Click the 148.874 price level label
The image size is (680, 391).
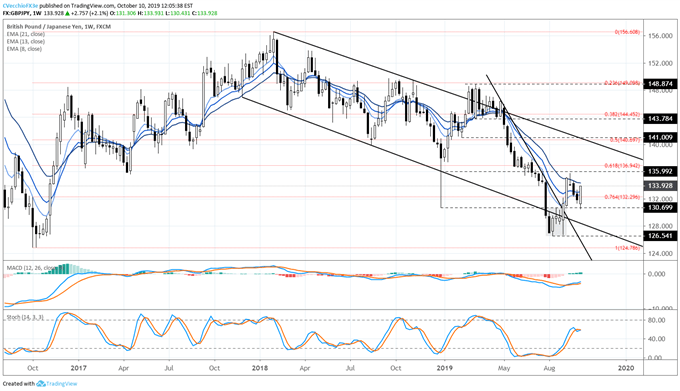tap(660, 84)
